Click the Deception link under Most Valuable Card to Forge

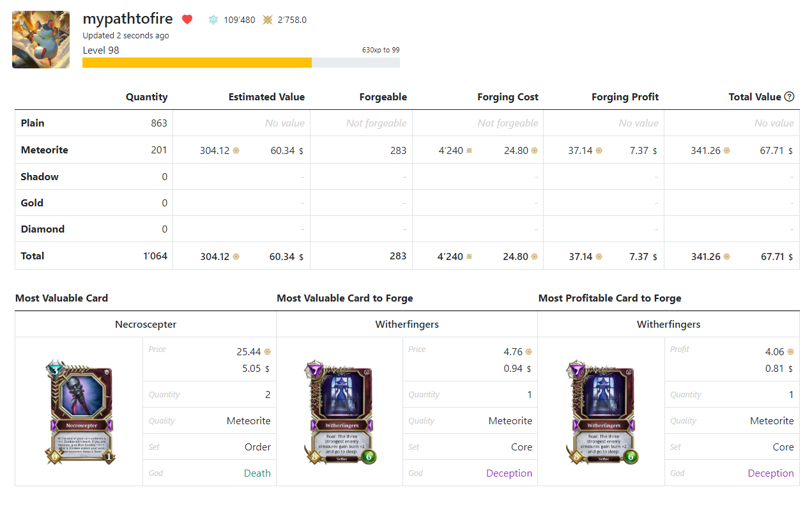pyautogui.click(x=509, y=473)
